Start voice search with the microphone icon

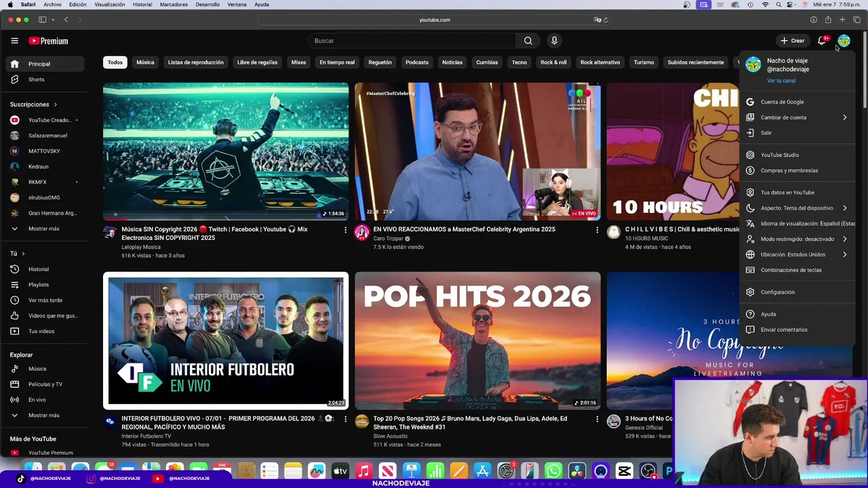coord(554,41)
